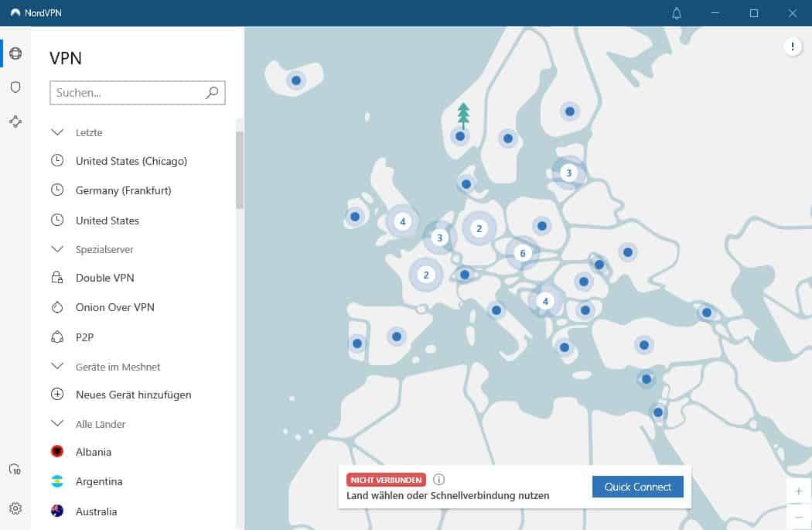
Task: Select the Portugal server dot
Action: point(357,344)
